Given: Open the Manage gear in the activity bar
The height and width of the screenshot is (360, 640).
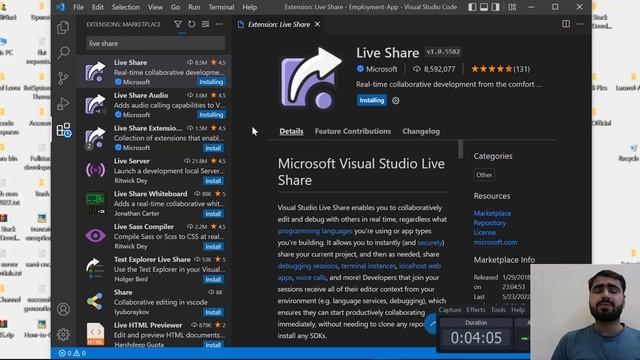Looking at the screenshot, I should tap(63, 335).
